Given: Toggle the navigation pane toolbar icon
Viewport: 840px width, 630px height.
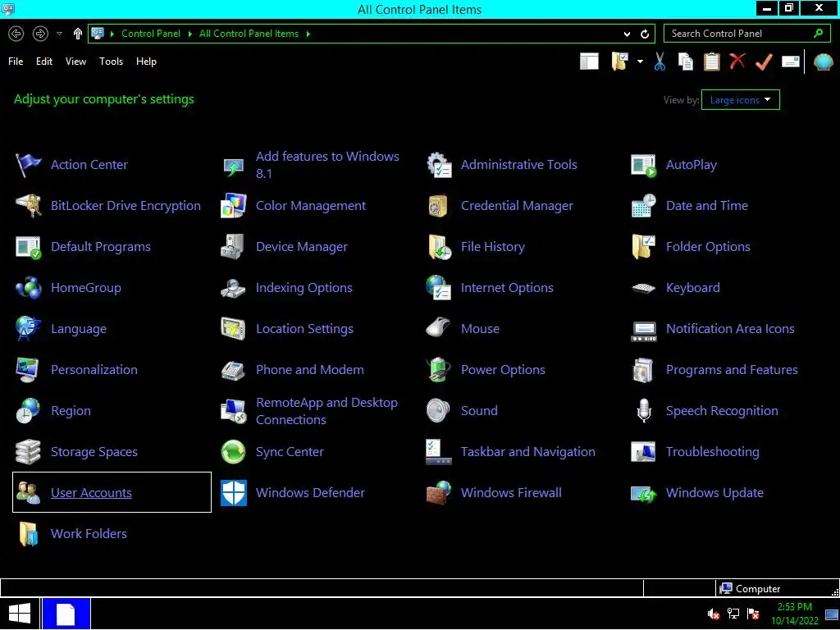Looking at the screenshot, I should [589, 62].
